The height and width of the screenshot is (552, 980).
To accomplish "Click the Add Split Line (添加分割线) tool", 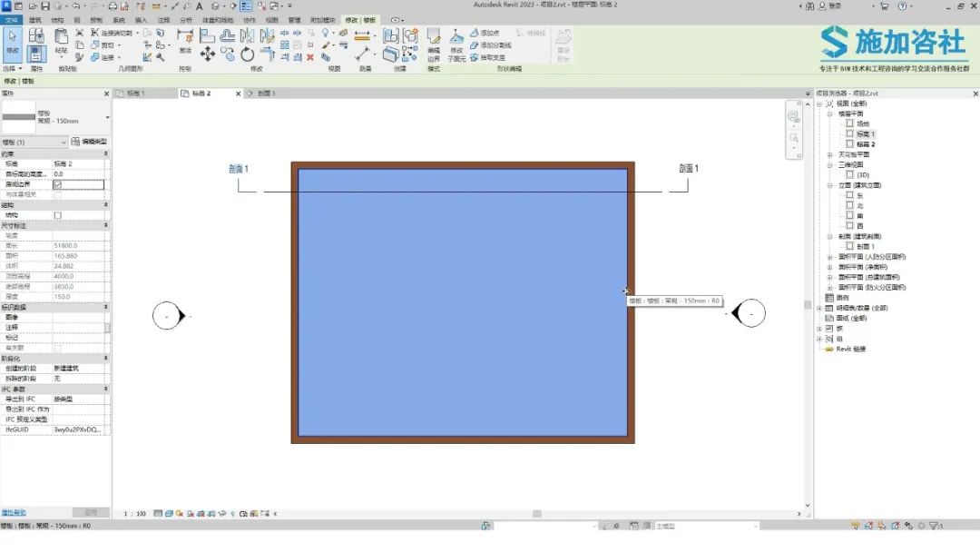I will (491, 45).
